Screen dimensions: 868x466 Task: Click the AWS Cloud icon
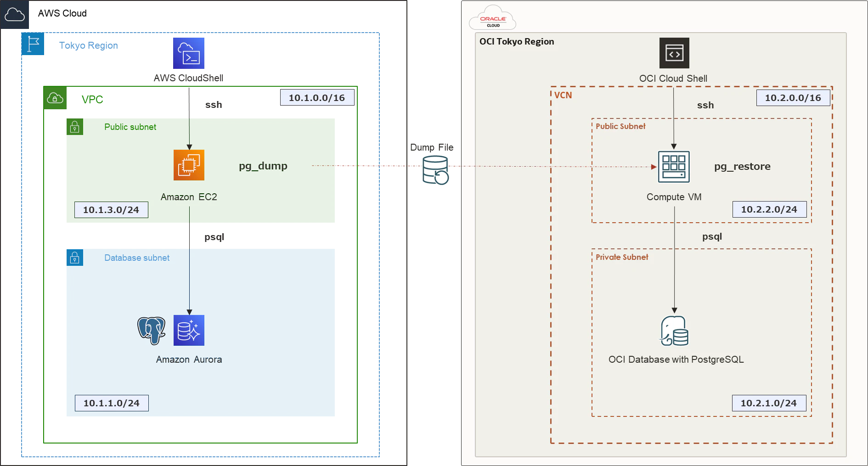click(x=15, y=15)
